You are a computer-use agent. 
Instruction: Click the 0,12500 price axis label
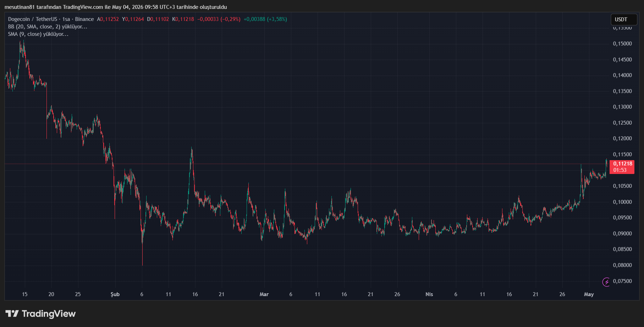pos(622,123)
